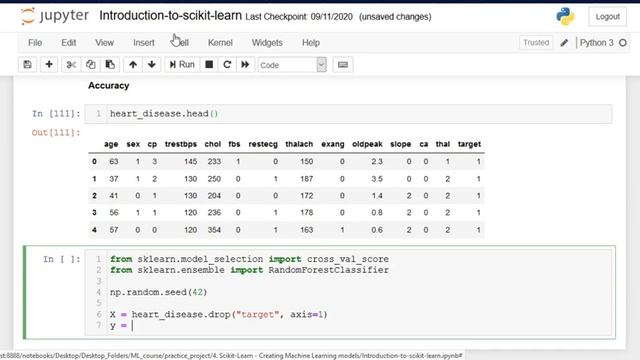Click the Trusted notebook button

pyautogui.click(x=536, y=42)
